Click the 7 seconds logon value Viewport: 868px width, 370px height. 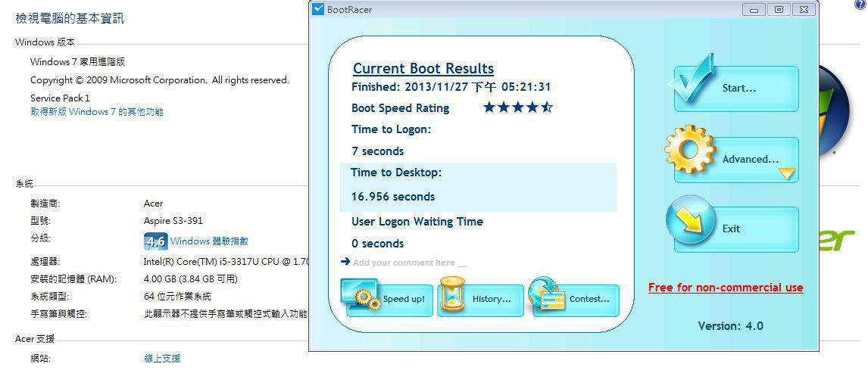coord(377,151)
